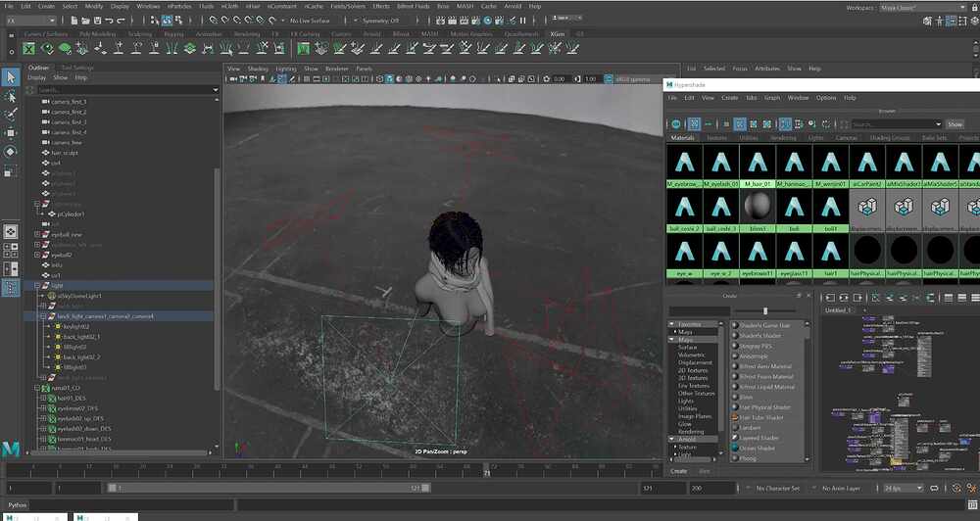Click the Undo arrow icon
Screen dimensions: 980x521
[110, 21]
